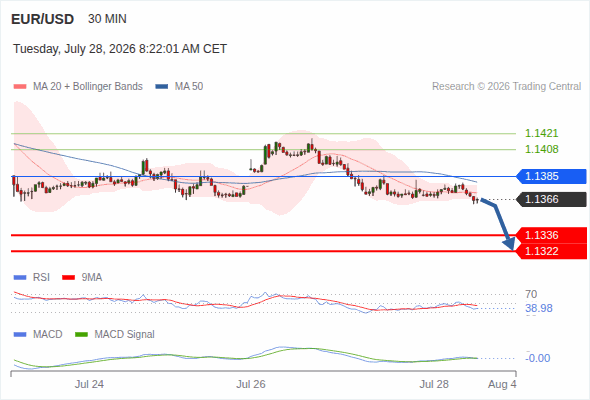Click the 30 MIN timeframe label
590x400 pixels.
click(x=107, y=19)
